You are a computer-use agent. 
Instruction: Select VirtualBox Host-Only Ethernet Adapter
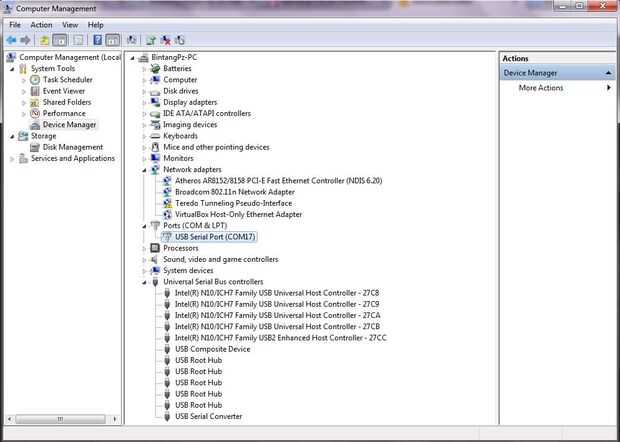pos(238,214)
